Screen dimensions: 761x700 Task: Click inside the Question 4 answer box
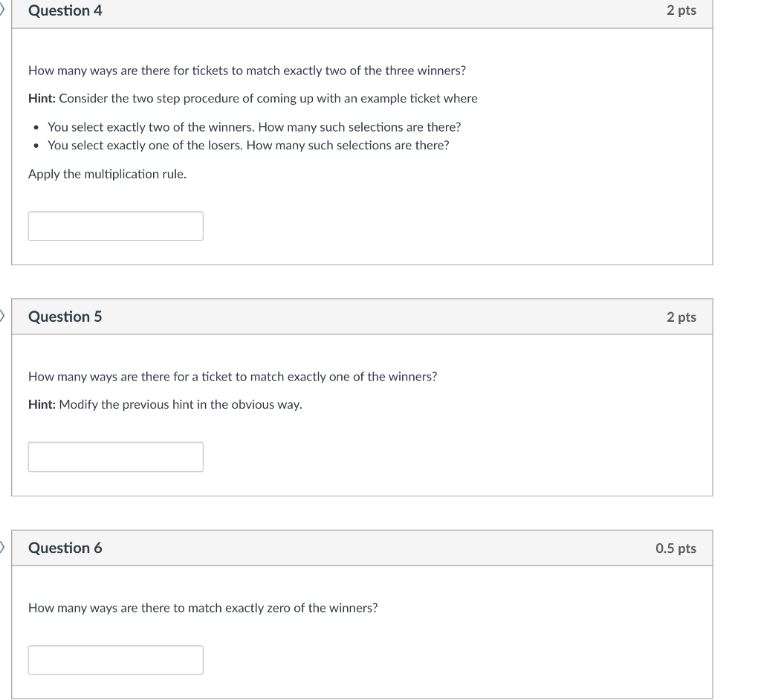tap(115, 225)
